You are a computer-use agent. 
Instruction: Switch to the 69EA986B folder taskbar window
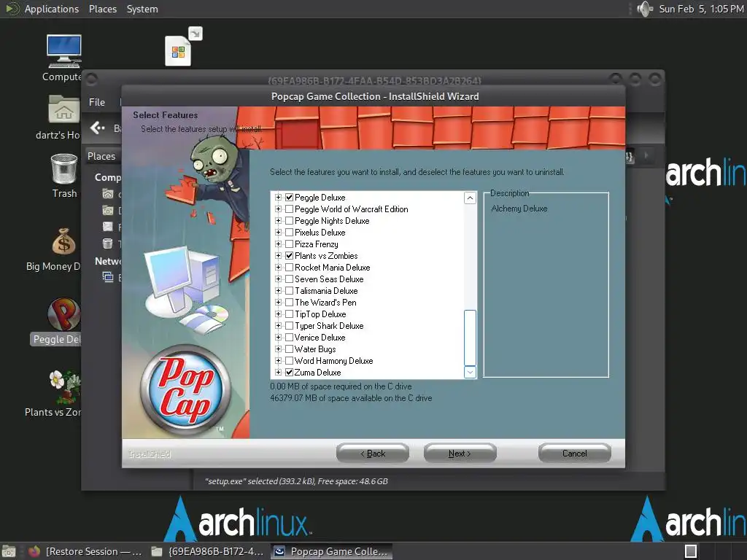(208, 551)
